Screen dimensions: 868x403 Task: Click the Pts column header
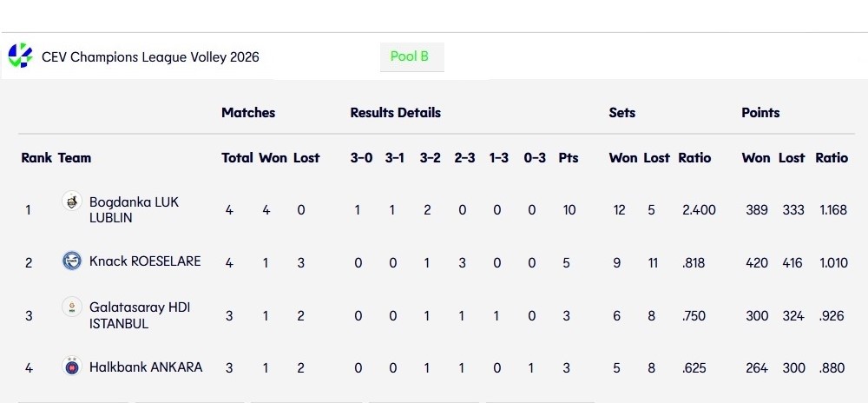569,158
